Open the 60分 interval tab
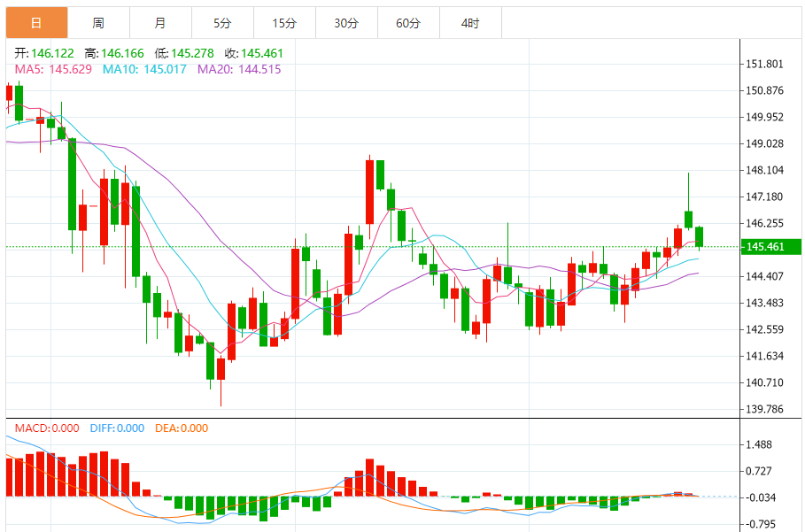Image resolution: width=805 pixels, height=532 pixels. coord(408,23)
